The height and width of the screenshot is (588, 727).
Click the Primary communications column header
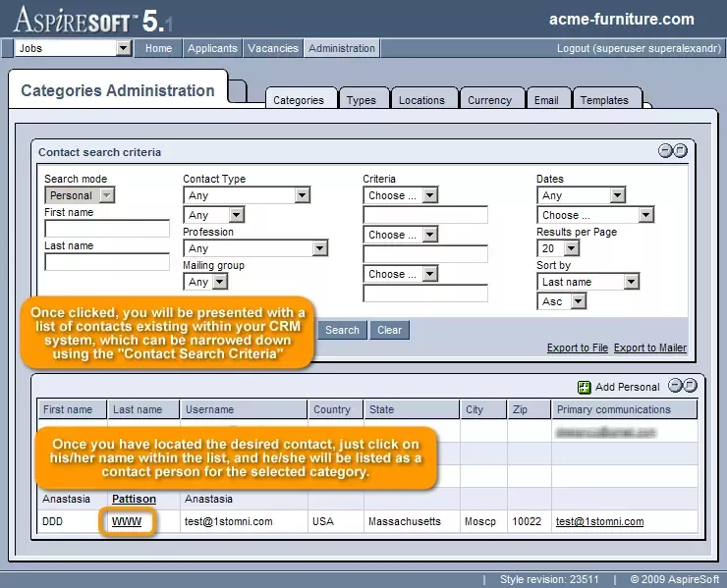(x=625, y=409)
